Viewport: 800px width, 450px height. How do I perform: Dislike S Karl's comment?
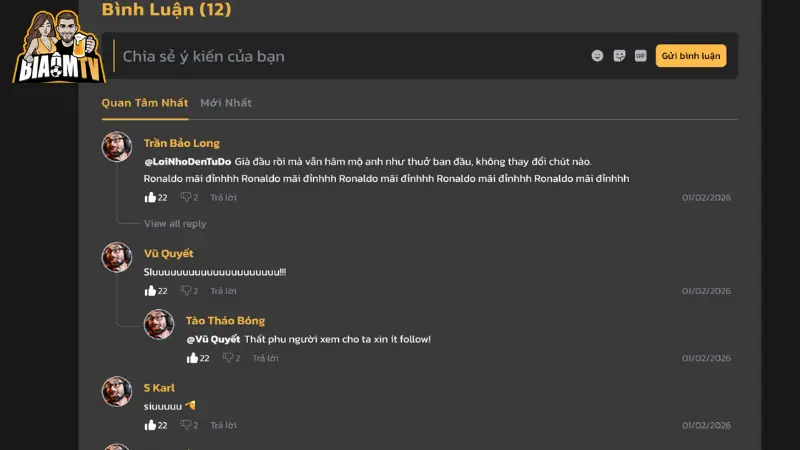[x=185, y=425]
